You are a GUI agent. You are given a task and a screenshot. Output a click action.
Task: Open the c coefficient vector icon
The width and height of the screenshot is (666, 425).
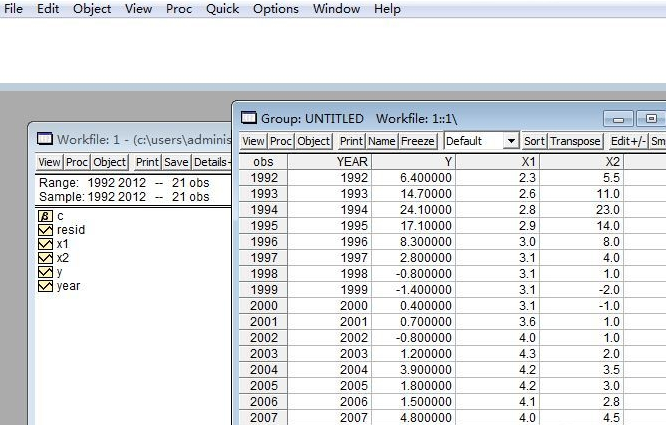click(x=45, y=216)
